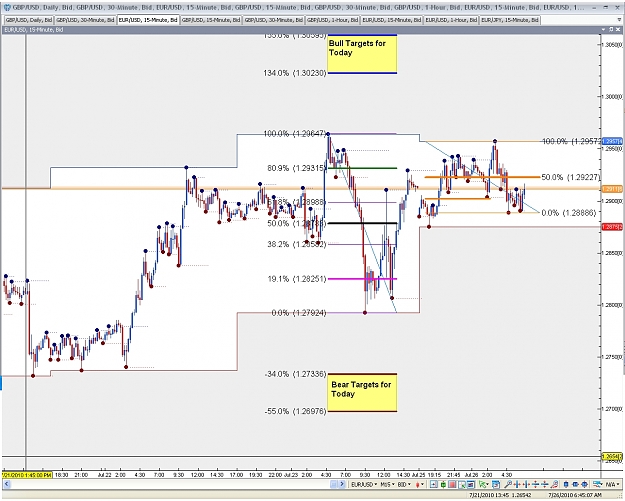
Task: Open the EUR/JPY 15-Minute Bid tab
Action: (510, 20)
